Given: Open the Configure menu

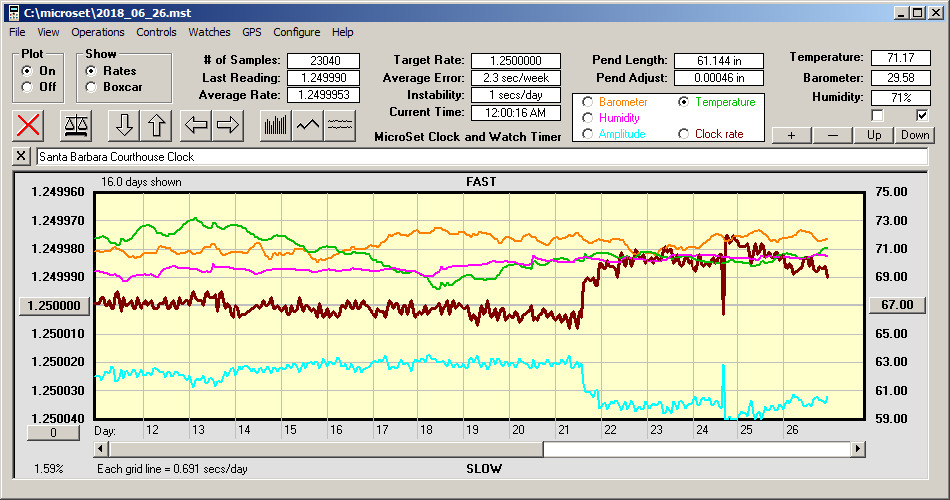Looking at the screenshot, I should [297, 32].
